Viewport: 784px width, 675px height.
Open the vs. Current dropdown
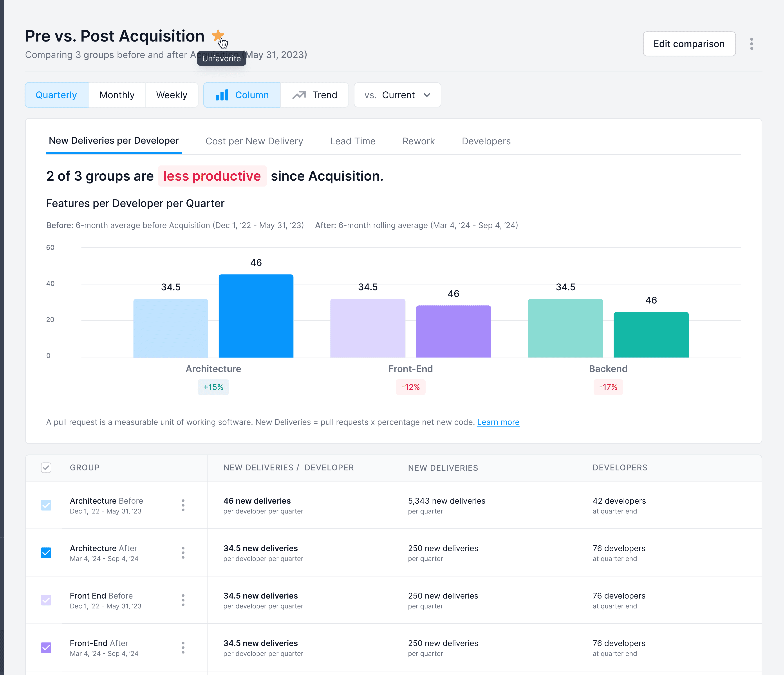tap(397, 95)
